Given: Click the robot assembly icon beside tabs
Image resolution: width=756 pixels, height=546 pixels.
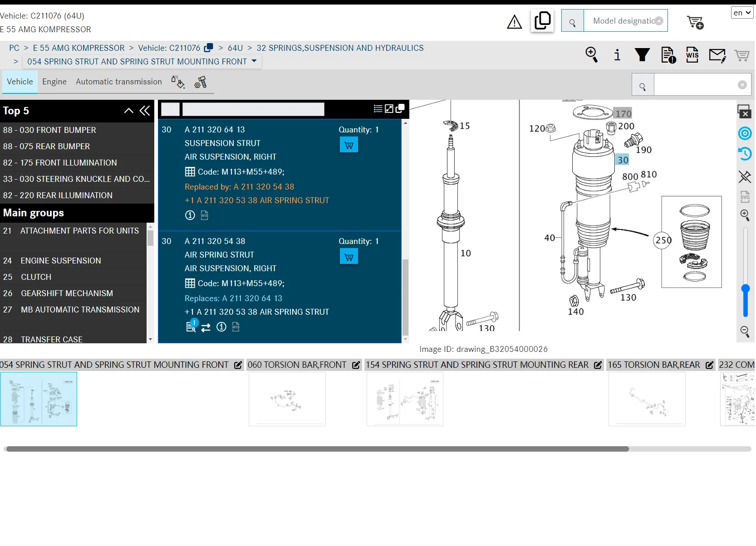Looking at the screenshot, I should (x=200, y=82).
